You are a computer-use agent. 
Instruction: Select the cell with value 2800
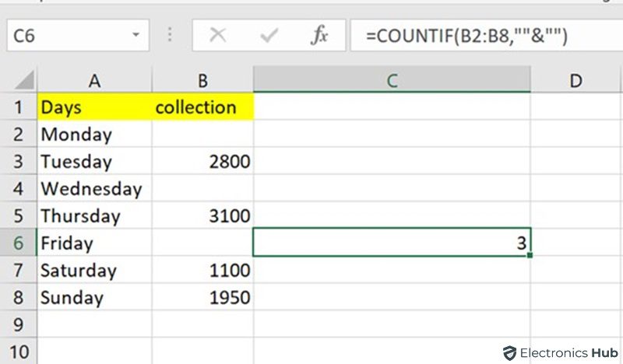[x=202, y=162]
